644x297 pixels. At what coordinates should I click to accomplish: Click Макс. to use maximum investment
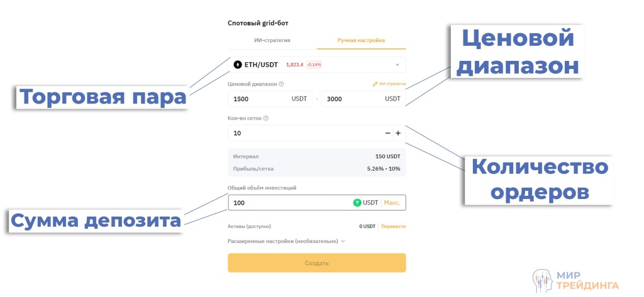tap(392, 203)
